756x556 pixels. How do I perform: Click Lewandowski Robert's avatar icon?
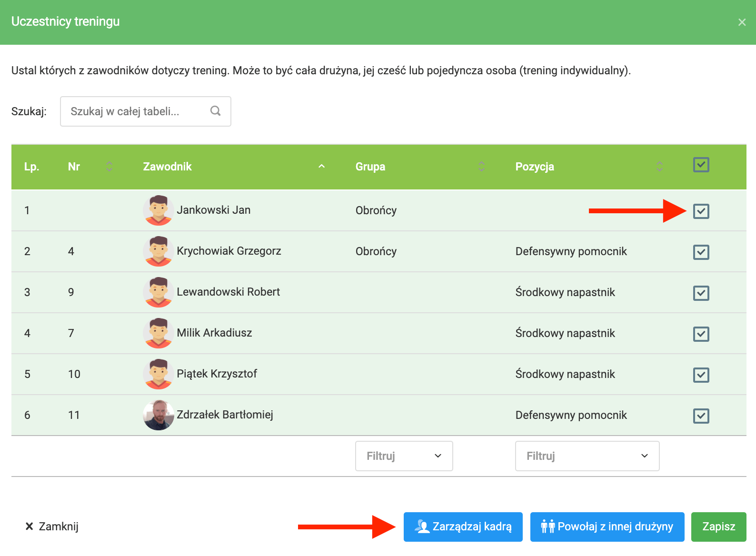(x=159, y=292)
